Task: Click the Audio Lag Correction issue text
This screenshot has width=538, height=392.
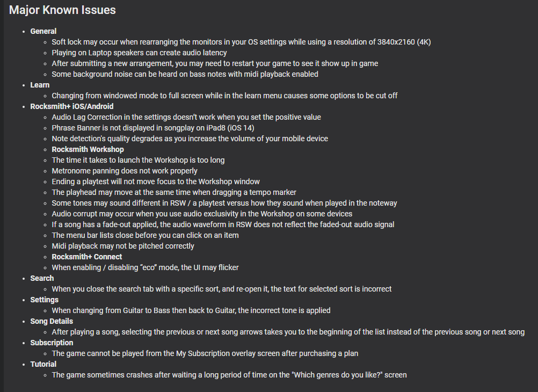Action: coord(186,117)
